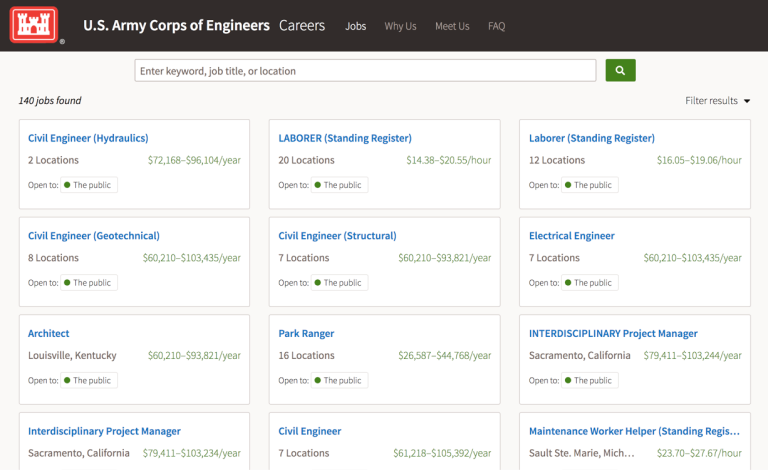Screen dimensions: 768x470
Task: Click the Careers header link
Action: 302,25
